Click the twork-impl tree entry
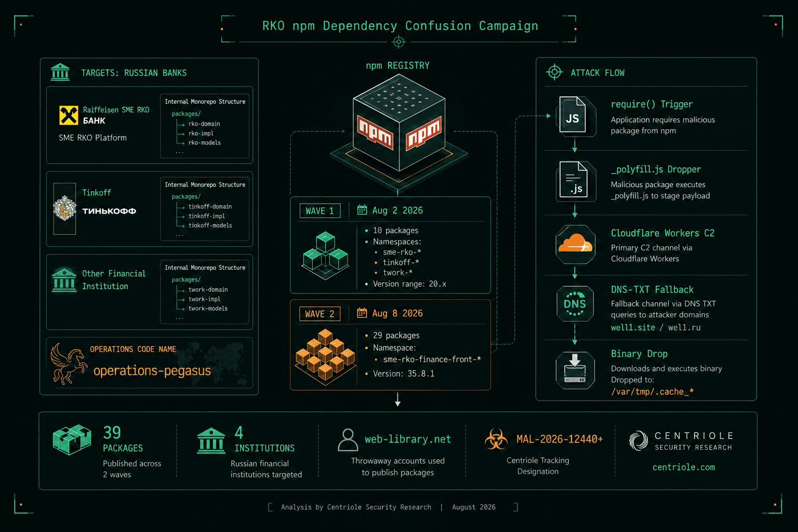 click(x=204, y=299)
